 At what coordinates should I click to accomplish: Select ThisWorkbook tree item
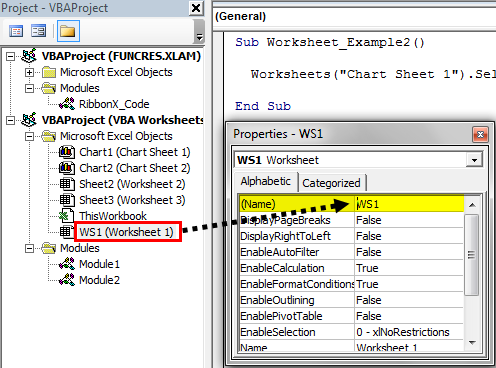click(113, 216)
